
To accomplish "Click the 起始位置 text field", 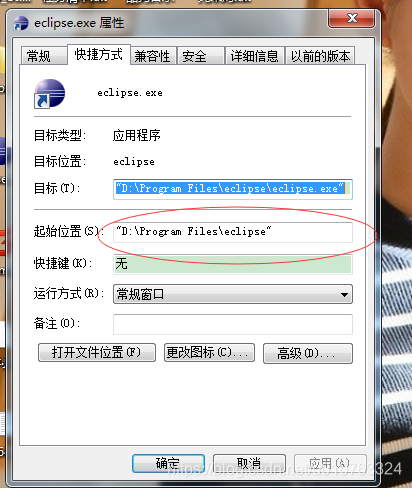I will point(233,232).
